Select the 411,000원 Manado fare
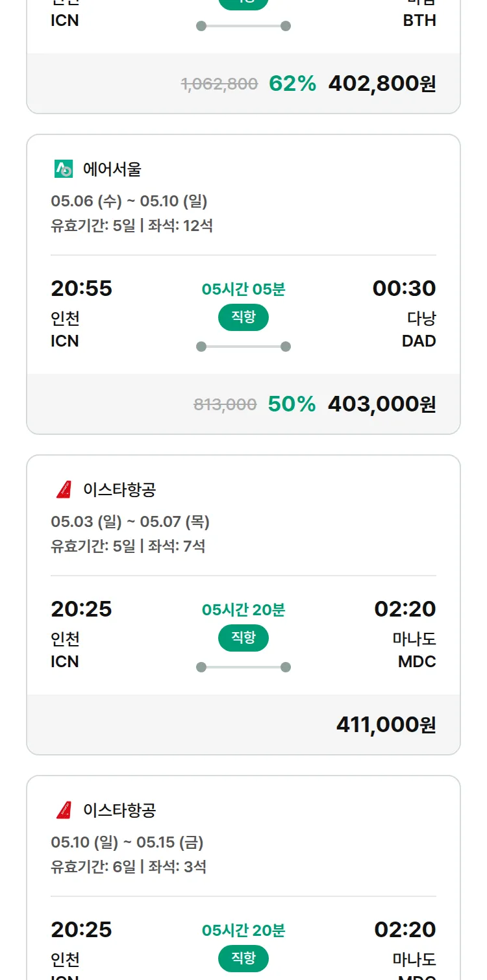487x980 pixels. tap(386, 725)
